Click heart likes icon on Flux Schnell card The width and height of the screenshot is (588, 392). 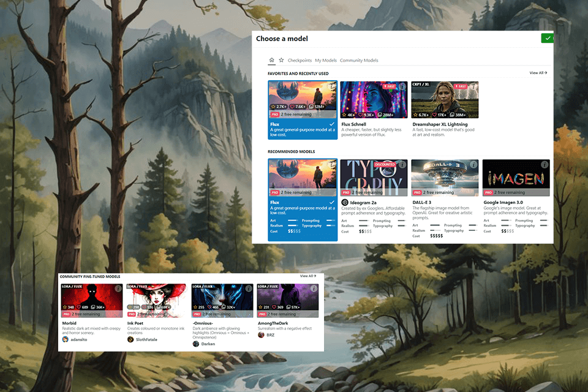tap(360, 115)
